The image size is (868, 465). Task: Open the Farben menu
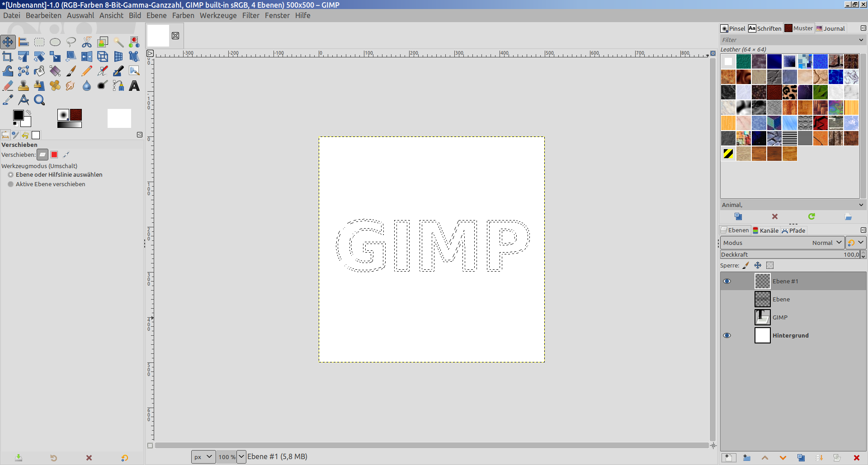point(183,15)
